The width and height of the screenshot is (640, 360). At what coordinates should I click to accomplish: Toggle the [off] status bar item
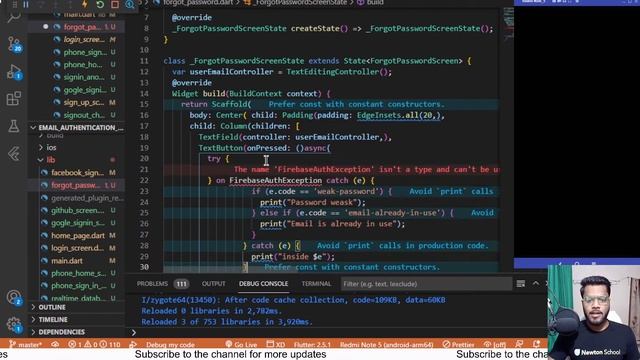495,344
